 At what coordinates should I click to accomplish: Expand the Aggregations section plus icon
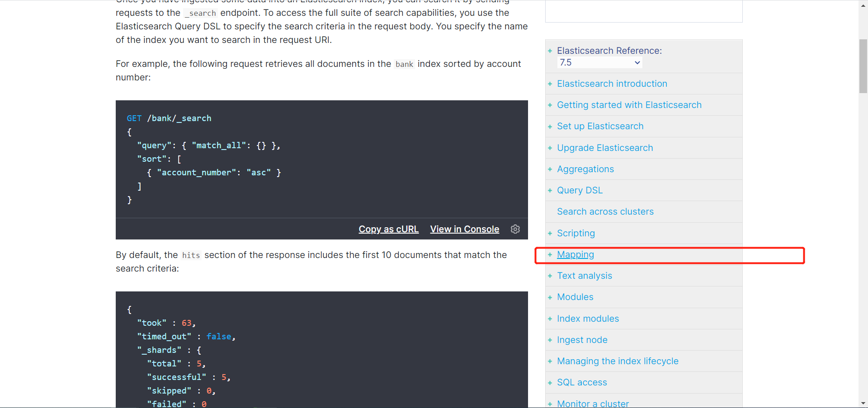550,169
